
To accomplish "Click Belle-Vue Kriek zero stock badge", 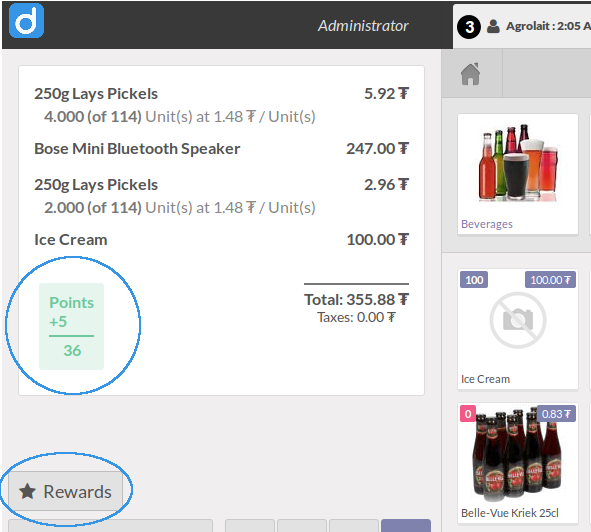I will click(x=468, y=414).
